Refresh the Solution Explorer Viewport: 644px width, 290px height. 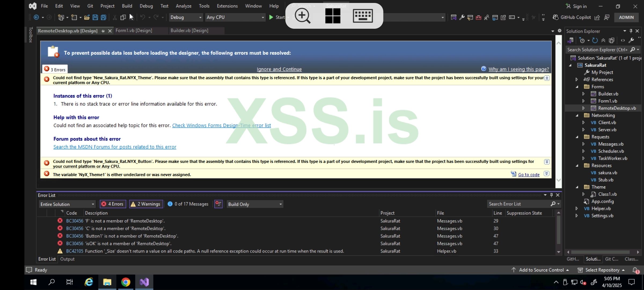tap(595, 40)
